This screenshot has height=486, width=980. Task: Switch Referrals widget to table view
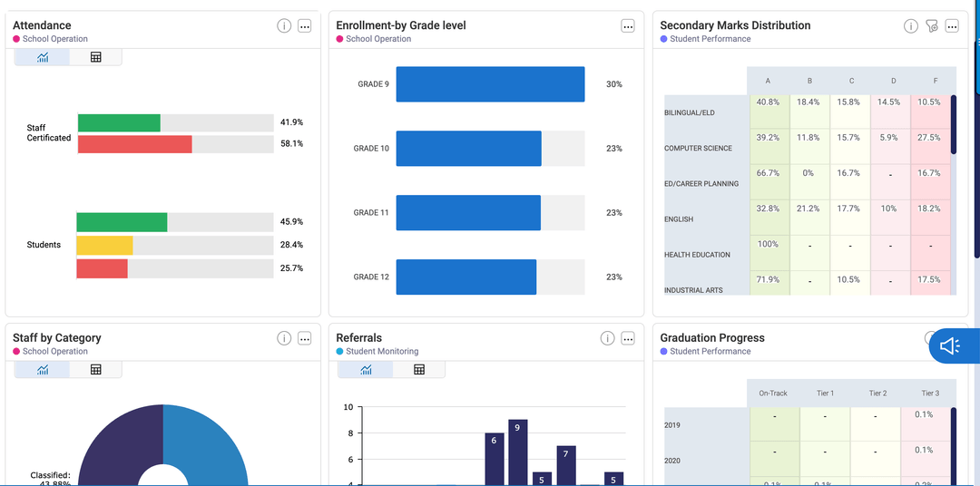(x=419, y=369)
